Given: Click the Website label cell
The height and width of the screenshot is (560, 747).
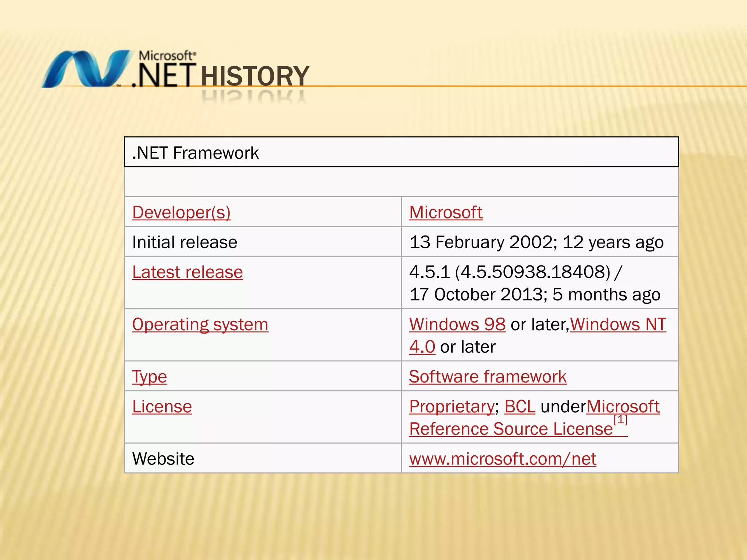Looking at the screenshot, I should click(x=263, y=458).
